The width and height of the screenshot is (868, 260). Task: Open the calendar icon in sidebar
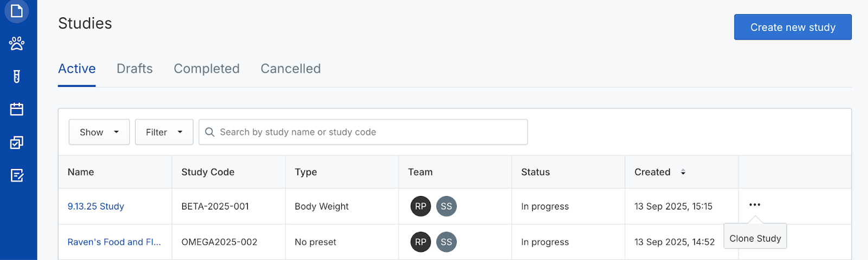(x=17, y=109)
